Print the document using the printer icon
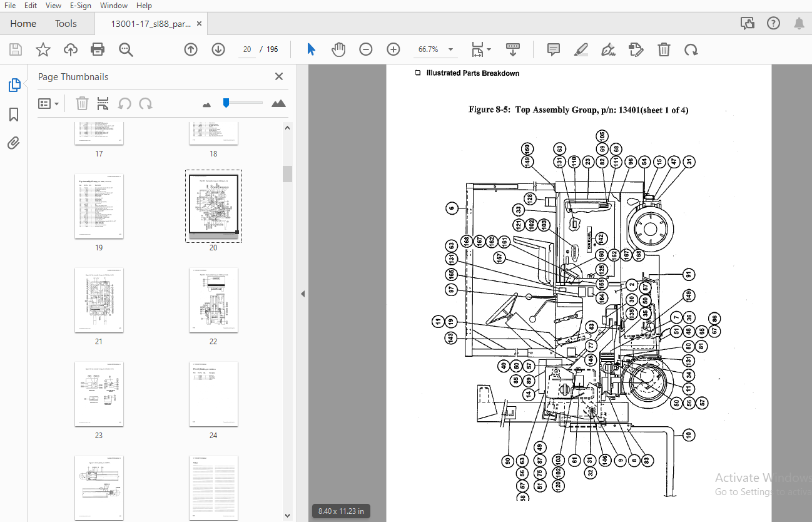Image resolution: width=812 pixels, height=522 pixels. pos(98,49)
